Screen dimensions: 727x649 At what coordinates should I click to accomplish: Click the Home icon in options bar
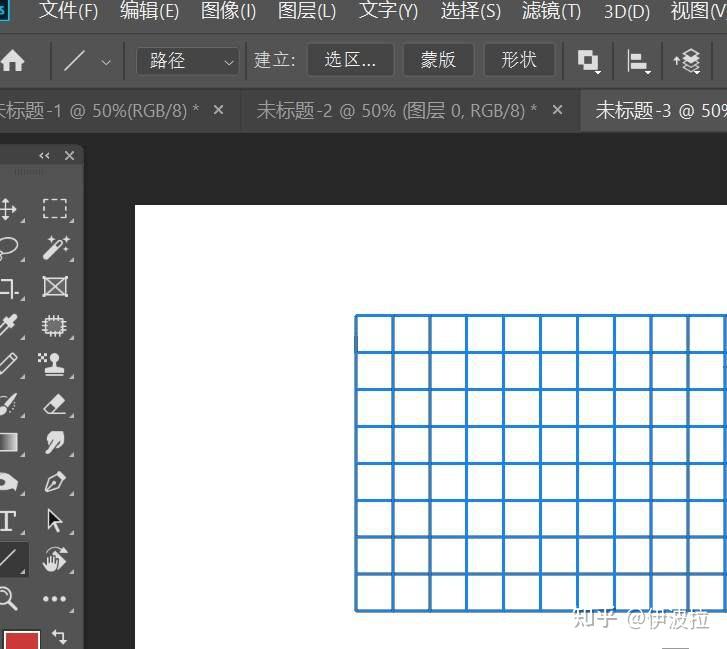point(13,61)
